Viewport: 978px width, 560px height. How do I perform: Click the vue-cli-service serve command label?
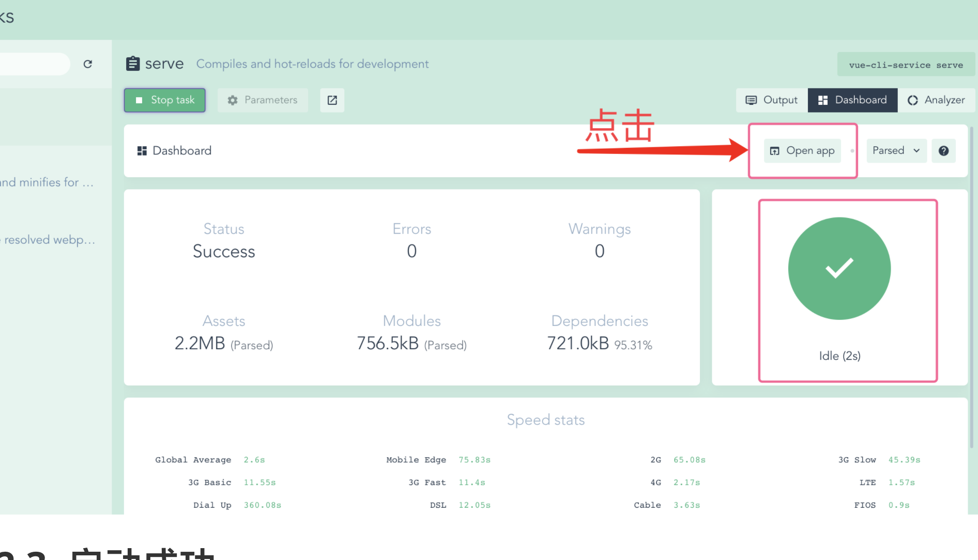906,65
